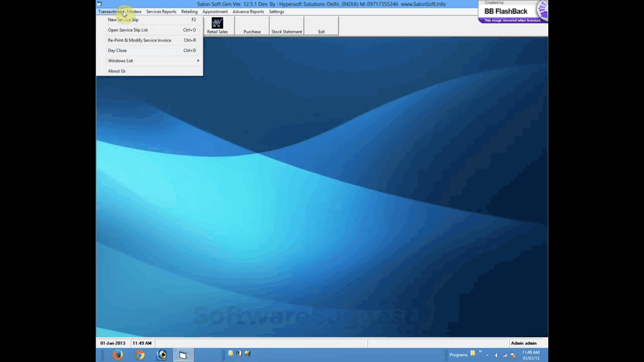
Task: Open the Retailing menu
Action: 190,12
